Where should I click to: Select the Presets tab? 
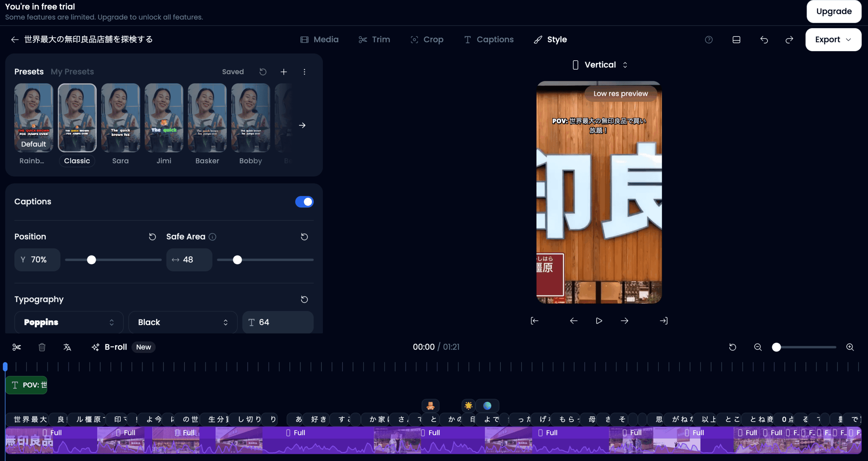(x=29, y=72)
